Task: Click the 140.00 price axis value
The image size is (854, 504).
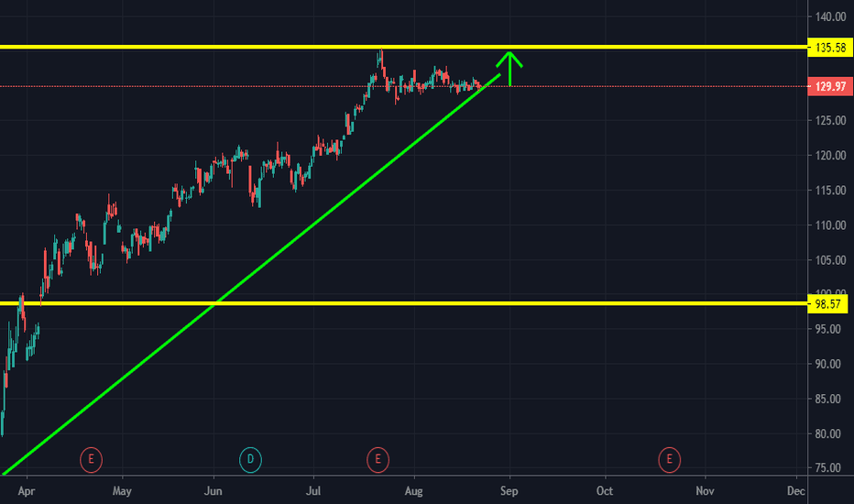Action: [830, 16]
